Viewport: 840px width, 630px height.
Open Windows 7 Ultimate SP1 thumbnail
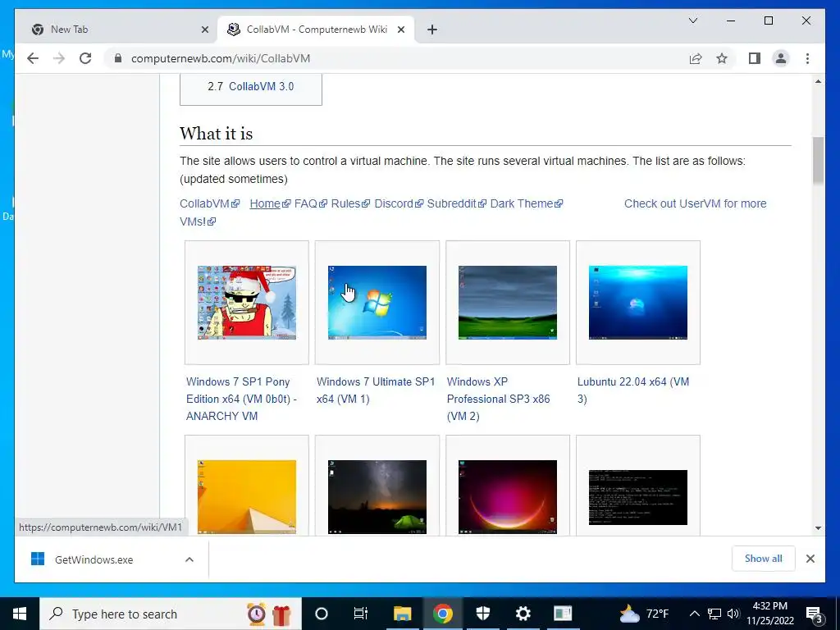[x=377, y=303]
